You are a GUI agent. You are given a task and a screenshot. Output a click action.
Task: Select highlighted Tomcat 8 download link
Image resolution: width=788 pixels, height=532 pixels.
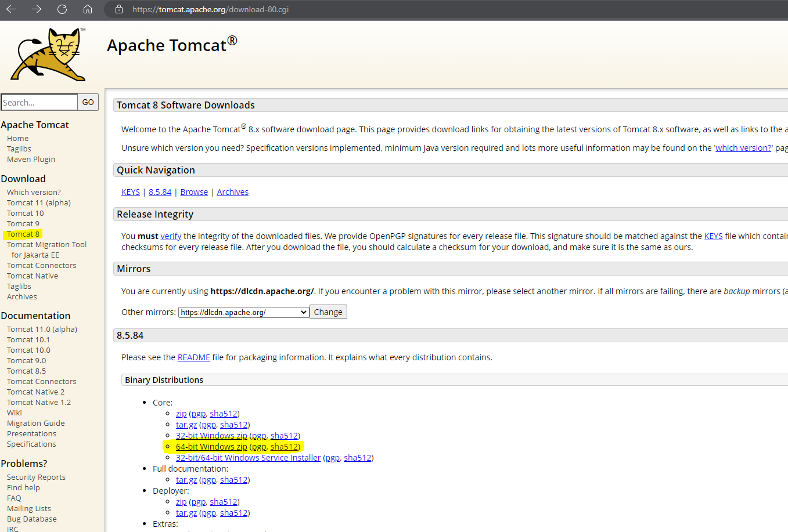pos(23,234)
